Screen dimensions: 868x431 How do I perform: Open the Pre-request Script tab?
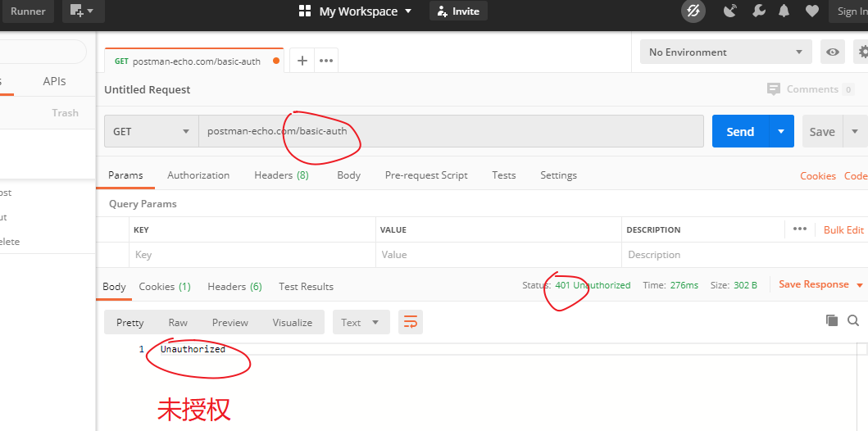coord(426,175)
